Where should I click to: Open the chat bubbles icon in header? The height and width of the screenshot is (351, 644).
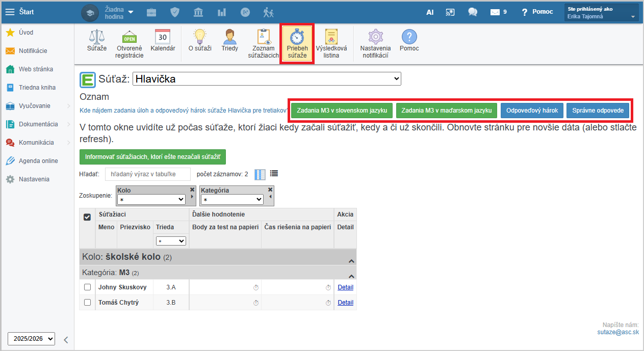pyautogui.click(x=472, y=12)
